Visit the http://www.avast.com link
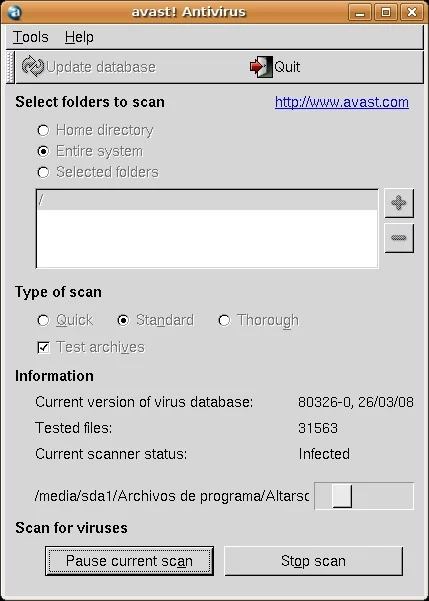The height and width of the screenshot is (601, 429). (342, 102)
